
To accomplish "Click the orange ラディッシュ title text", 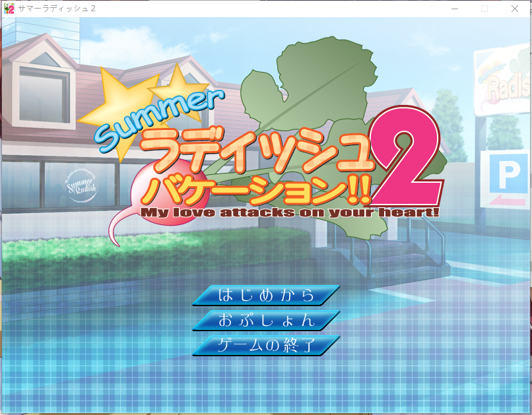I will (x=257, y=150).
